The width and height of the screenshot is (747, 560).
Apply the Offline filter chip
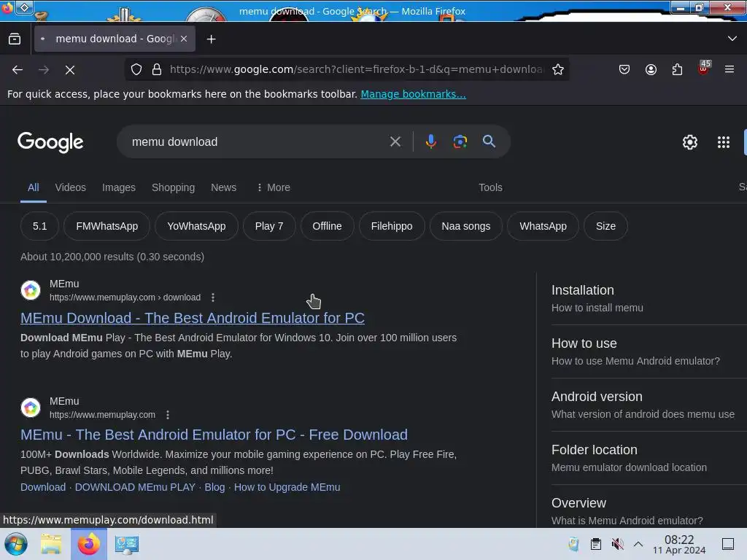327,226
